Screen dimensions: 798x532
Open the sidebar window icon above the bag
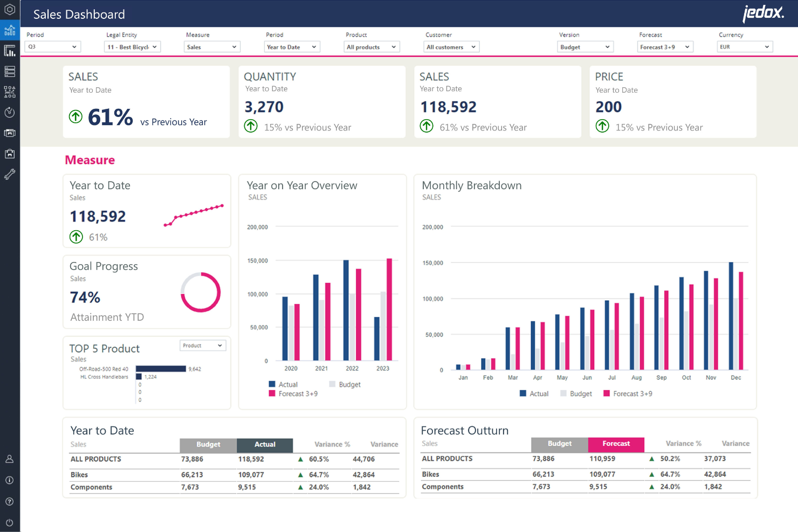(x=10, y=133)
